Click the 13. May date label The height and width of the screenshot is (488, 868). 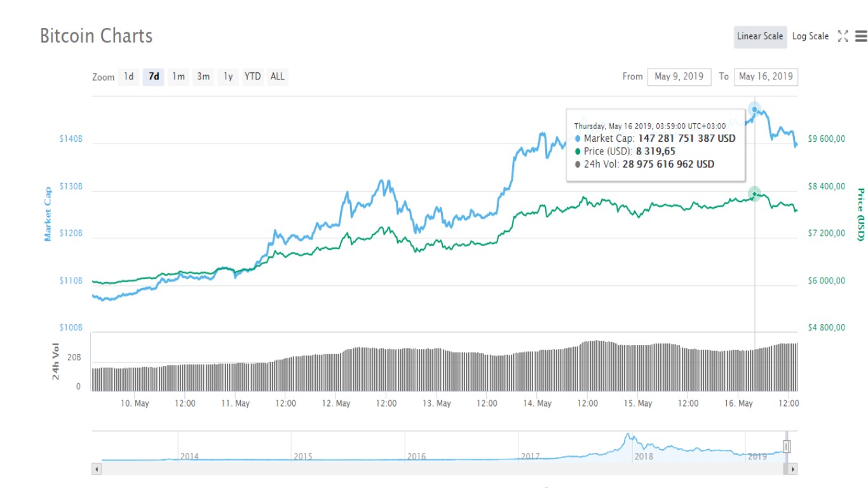[x=437, y=403]
